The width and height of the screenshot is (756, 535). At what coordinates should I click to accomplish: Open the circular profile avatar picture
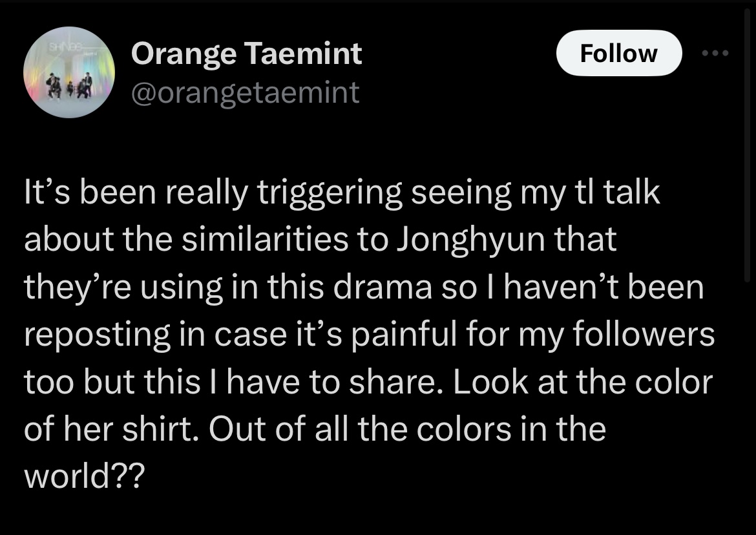69,72
